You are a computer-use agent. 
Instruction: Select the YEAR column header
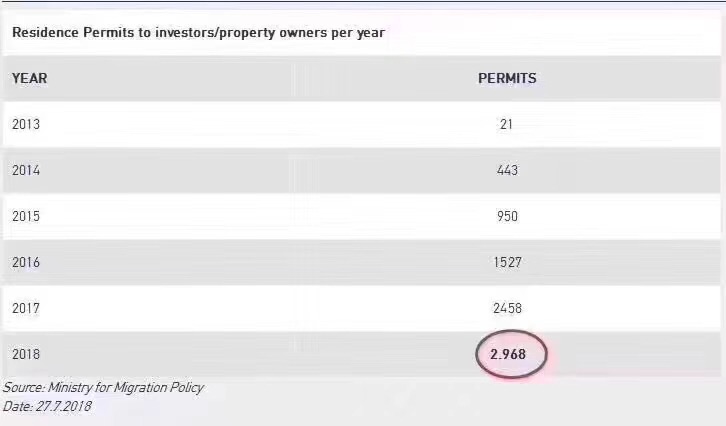coord(30,78)
